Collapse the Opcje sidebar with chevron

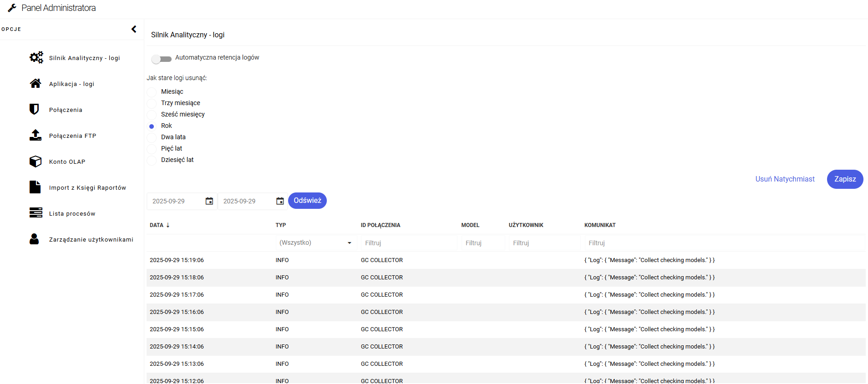tap(134, 29)
